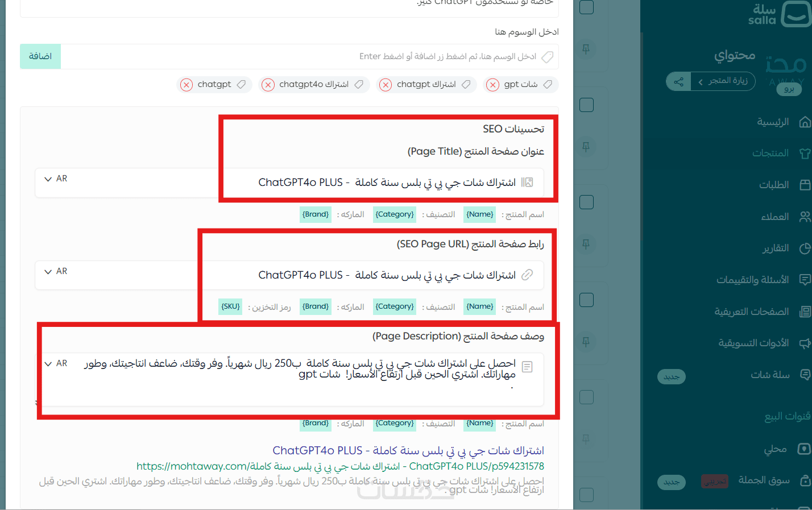The width and height of the screenshot is (812, 510).
Task: Open the المنتجات menu item
Action: pos(770,154)
